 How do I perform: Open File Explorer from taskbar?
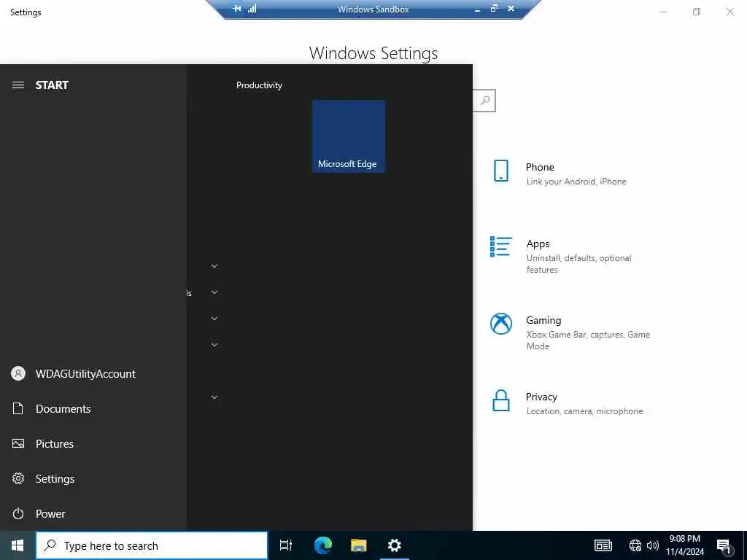click(359, 545)
